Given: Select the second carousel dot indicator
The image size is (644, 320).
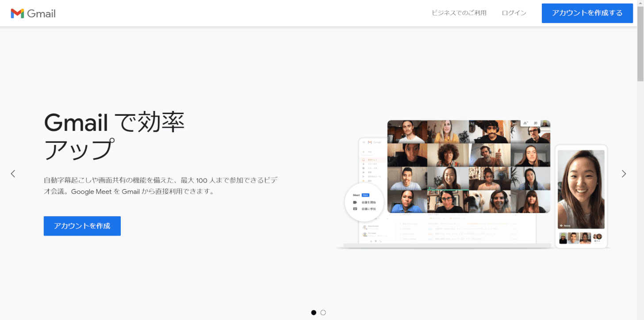Looking at the screenshot, I should [x=323, y=312].
